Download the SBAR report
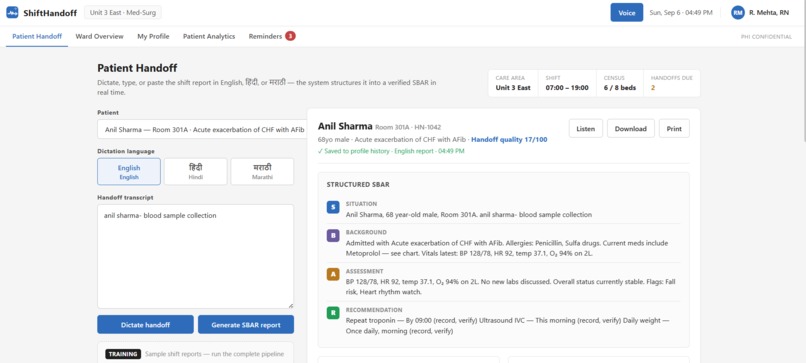Viewport: 806px width, 363px height. [631, 129]
